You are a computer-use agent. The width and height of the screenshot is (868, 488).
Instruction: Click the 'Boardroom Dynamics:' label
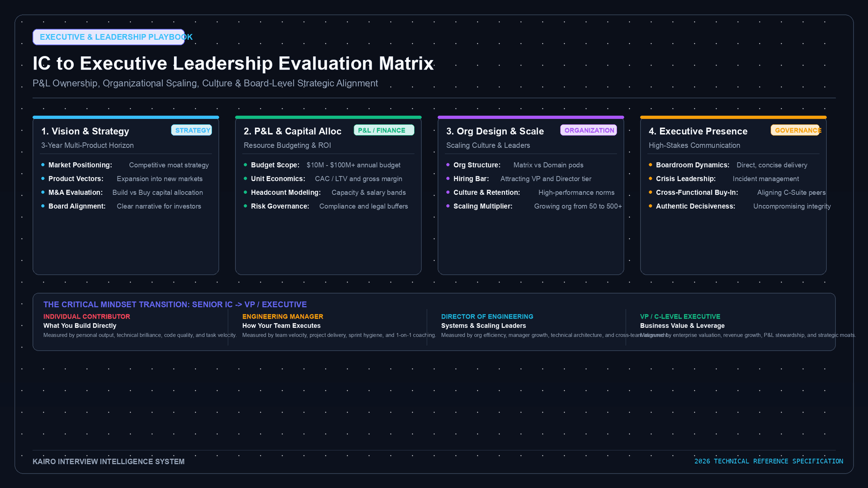693,165
